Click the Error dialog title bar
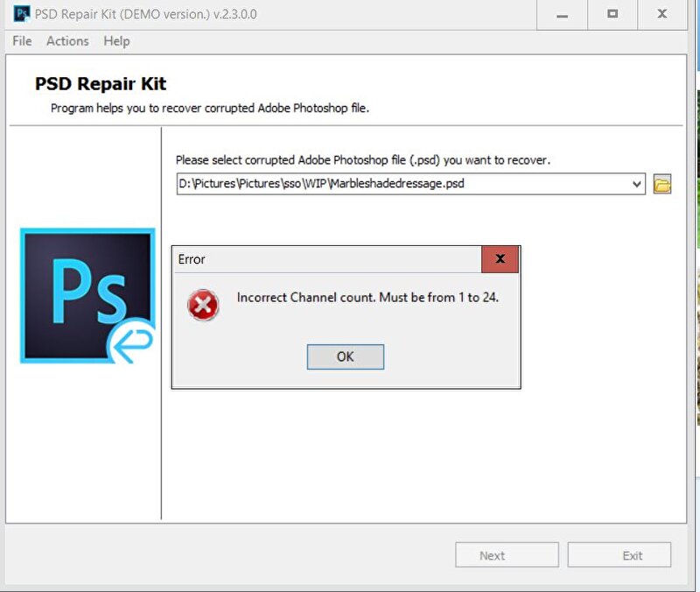The image size is (700, 592). coord(326,259)
